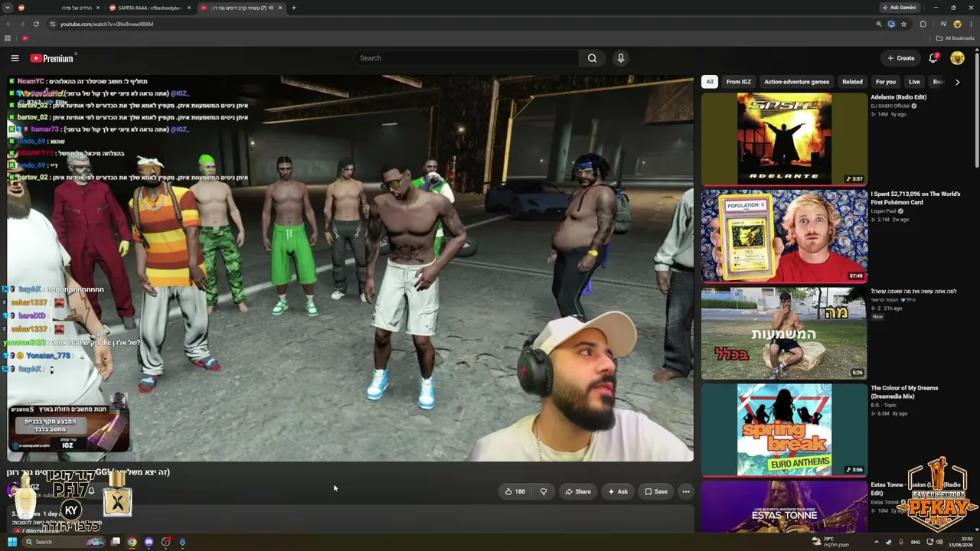This screenshot has width=980, height=551.
Task: Open Task View on the taskbar
Action: (116, 542)
